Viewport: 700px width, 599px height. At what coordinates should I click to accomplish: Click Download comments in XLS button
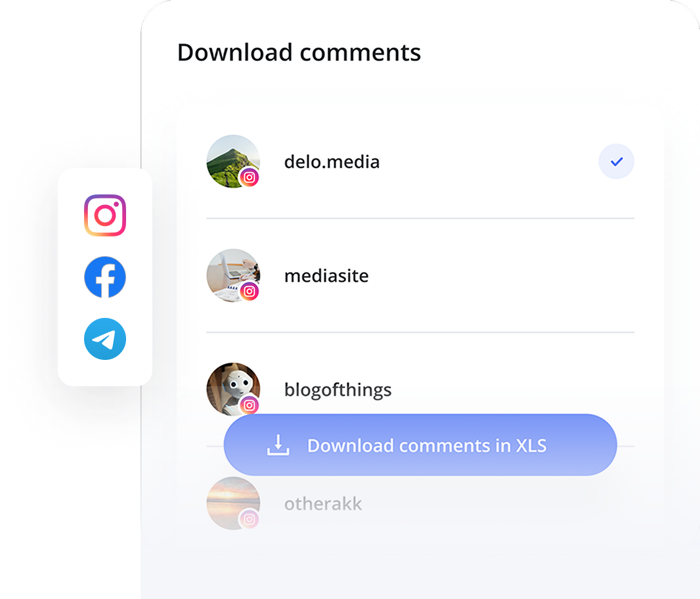pyautogui.click(x=420, y=445)
